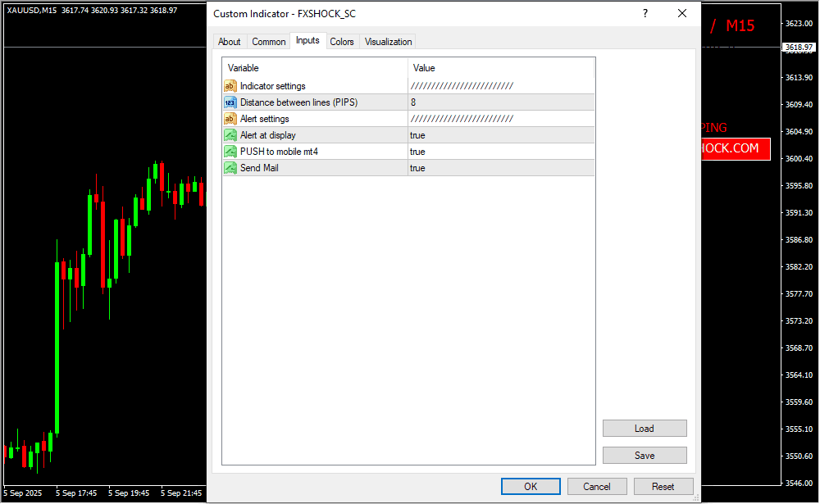
Task: Open the Common tab
Action: tap(269, 42)
